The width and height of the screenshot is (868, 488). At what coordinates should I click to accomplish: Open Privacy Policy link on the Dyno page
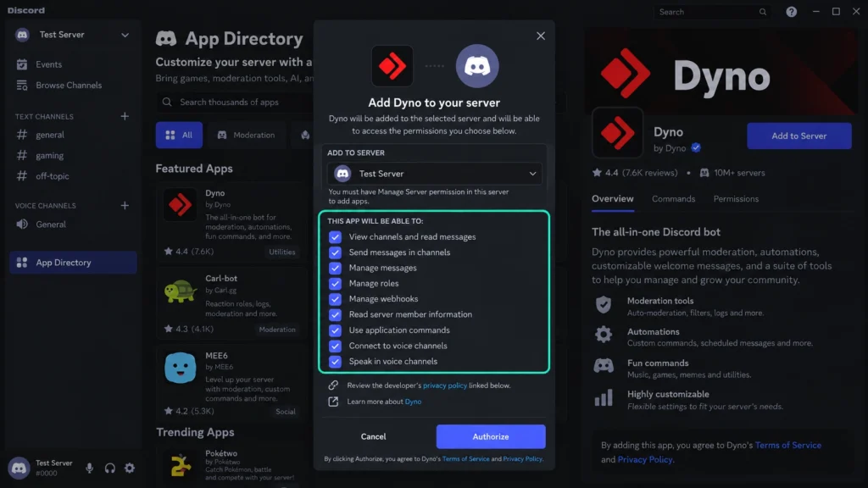point(645,459)
